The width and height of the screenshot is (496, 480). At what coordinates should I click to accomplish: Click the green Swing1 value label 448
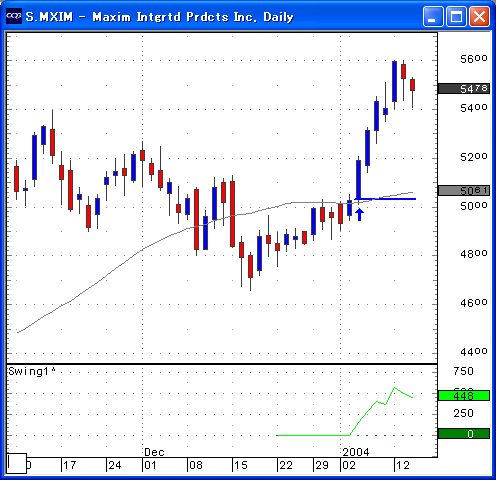(464, 396)
